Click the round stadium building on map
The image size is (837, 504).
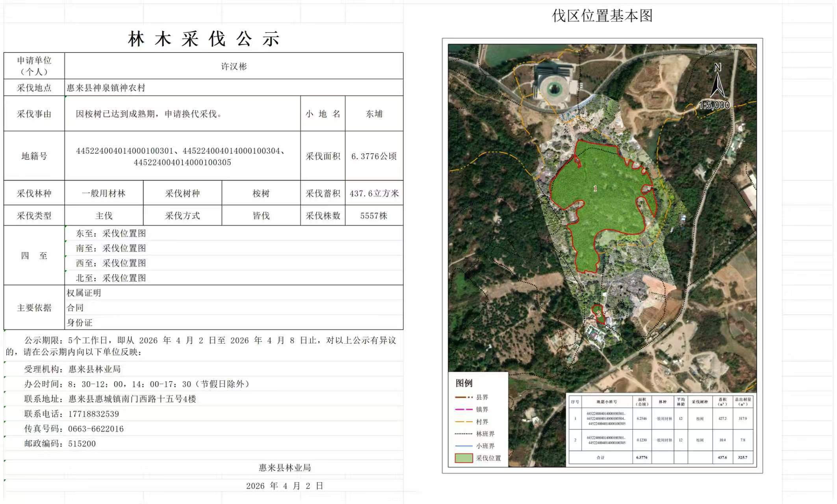click(555, 88)
